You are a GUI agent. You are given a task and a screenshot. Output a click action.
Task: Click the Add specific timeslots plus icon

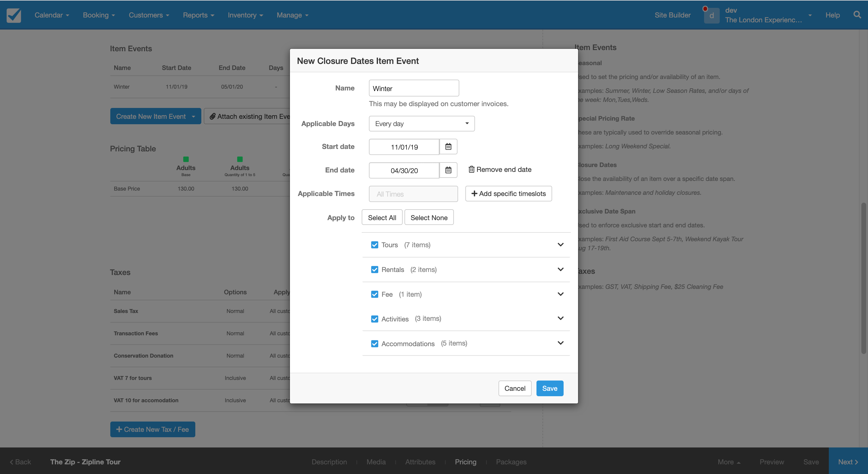click(x=474, y=193)
